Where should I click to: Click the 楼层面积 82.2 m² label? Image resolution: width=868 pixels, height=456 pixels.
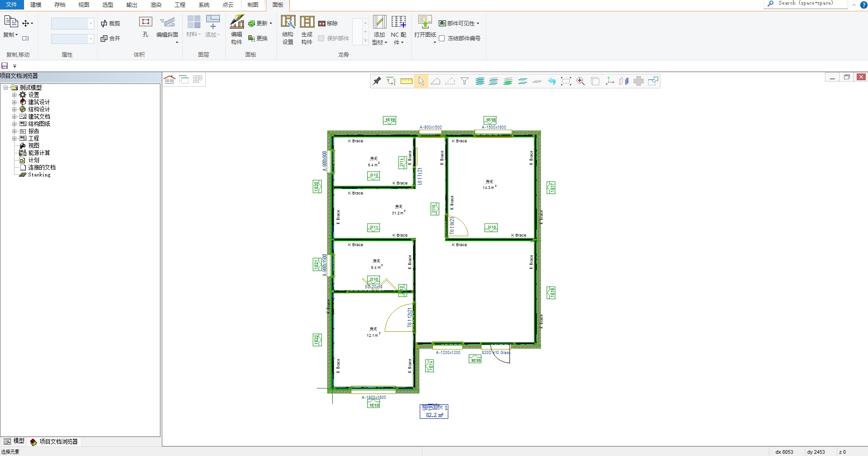point(434,411)
